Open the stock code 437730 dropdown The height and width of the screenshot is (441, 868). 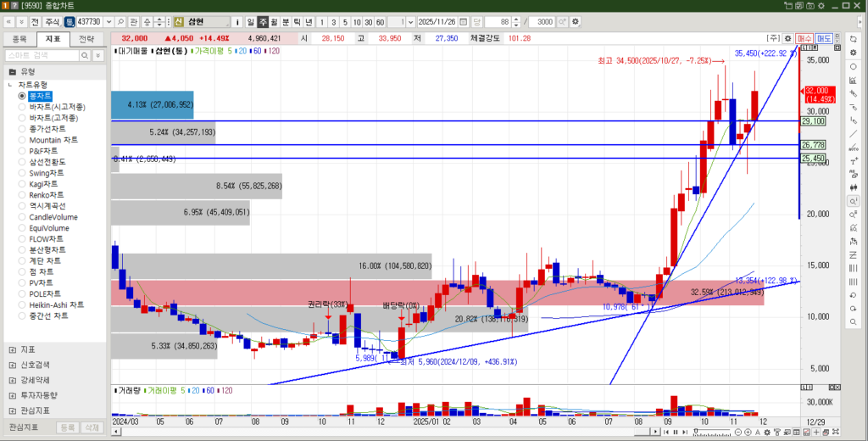click(x=108, y=21)
